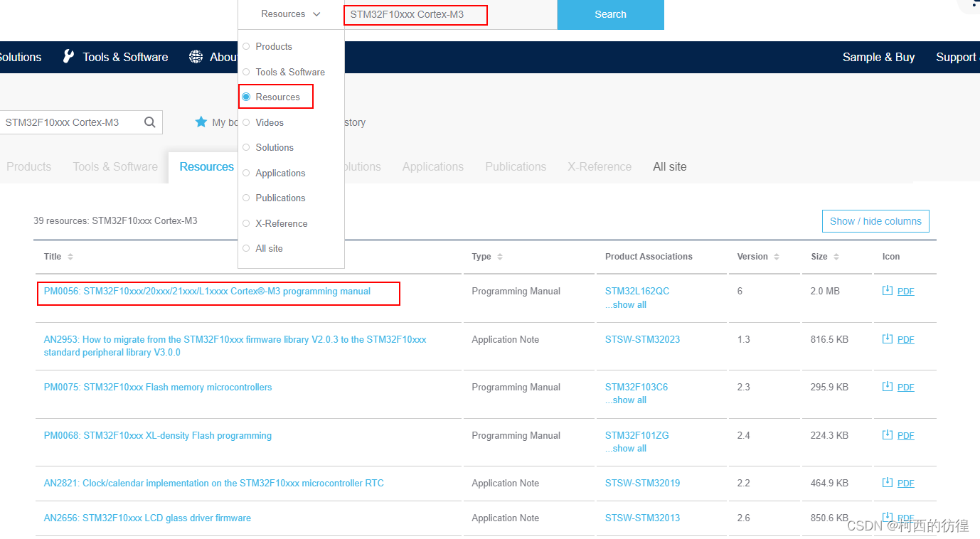Select the Resources radio option
980x539 pixels.
(x=247, y=97)
